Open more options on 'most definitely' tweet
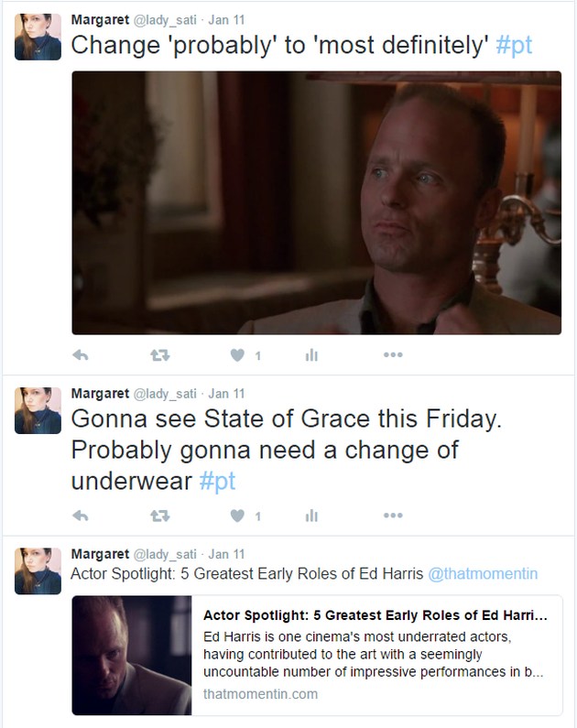Image resolution: width=577 pixels, height=728 pixels. coord(393,355)
